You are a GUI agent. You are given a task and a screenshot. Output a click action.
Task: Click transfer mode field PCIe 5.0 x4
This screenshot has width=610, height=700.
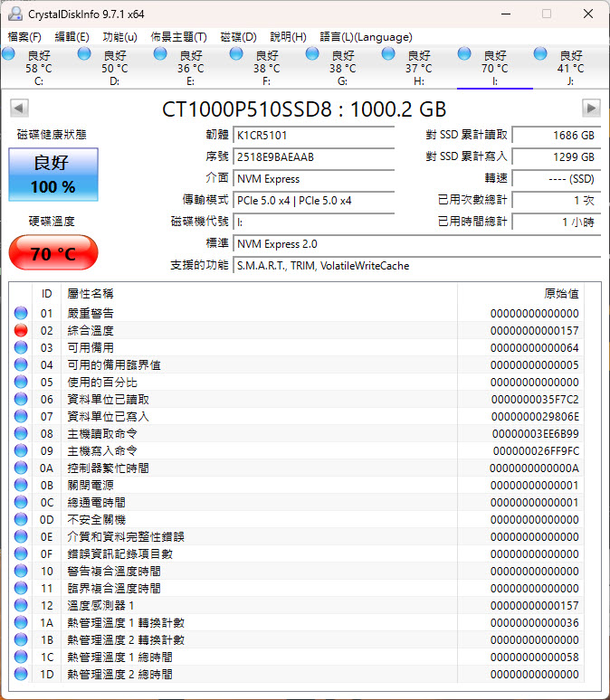pos(314,201)
